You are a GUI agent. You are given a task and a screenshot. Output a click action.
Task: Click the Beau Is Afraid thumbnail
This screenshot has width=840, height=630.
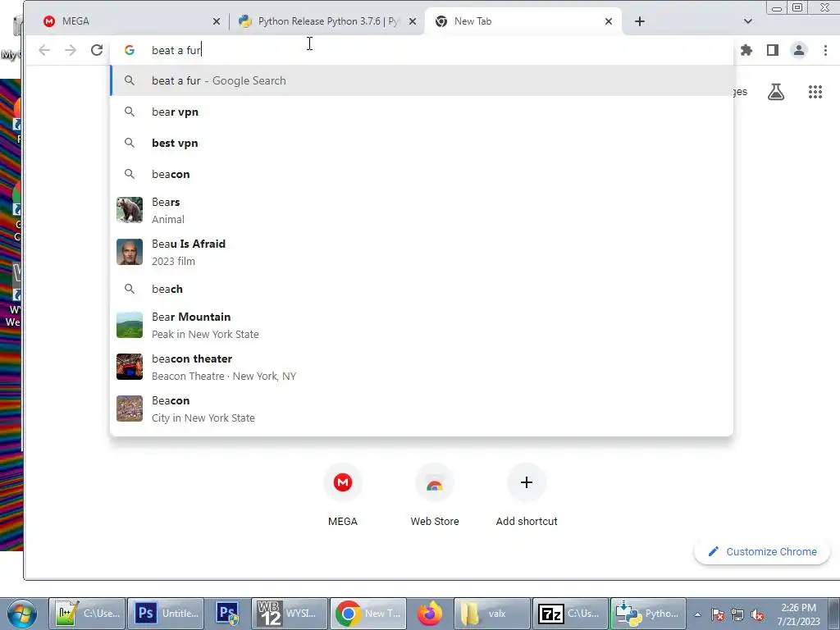(130, 252)
